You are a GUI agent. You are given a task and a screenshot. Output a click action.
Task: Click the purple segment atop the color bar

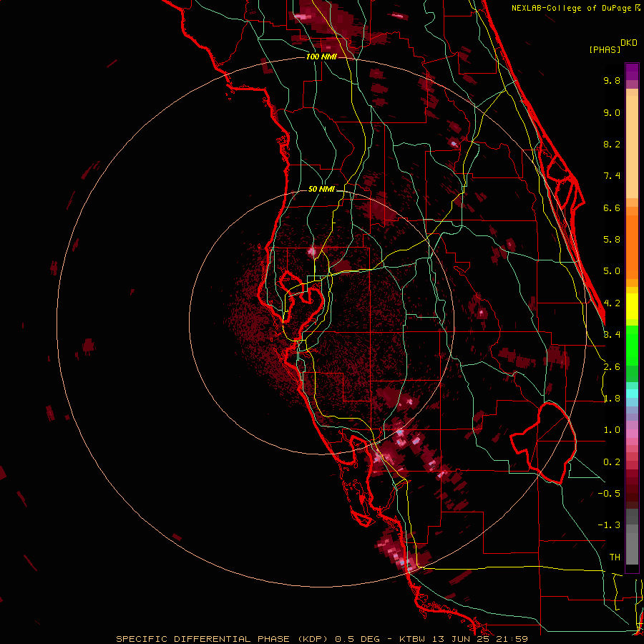(x=632, y=72)
